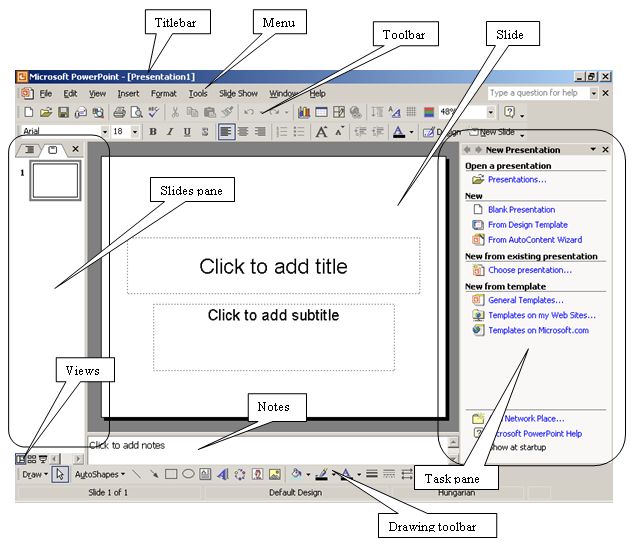This screenshot has width=633, height=548.
Task: Select the Oval drawing tool
Action: point(188,474)
